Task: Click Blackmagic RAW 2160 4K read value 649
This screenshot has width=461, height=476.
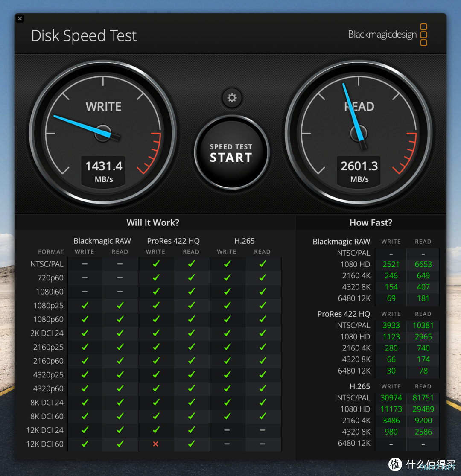Action: (423, 276)
